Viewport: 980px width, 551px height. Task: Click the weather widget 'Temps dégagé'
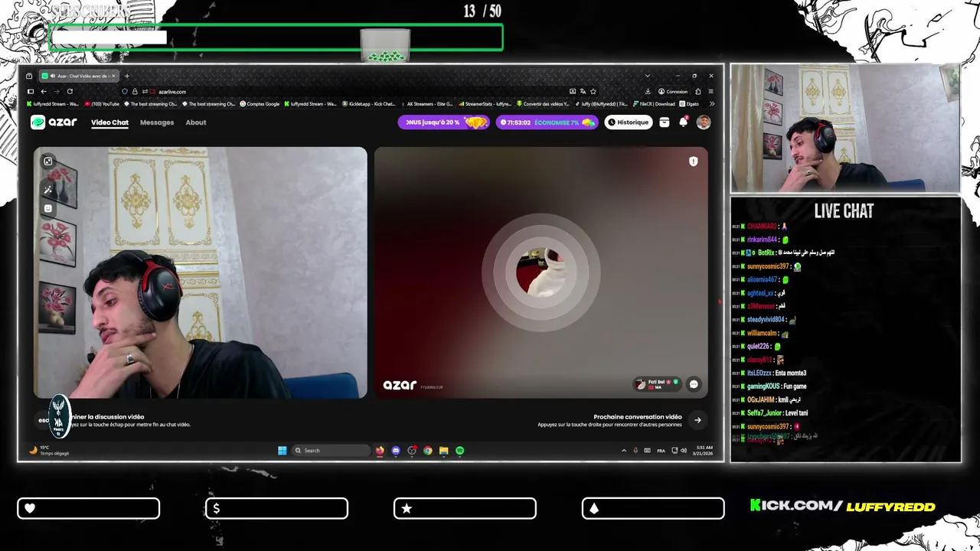pyautogui.click(x=50, y=450)
